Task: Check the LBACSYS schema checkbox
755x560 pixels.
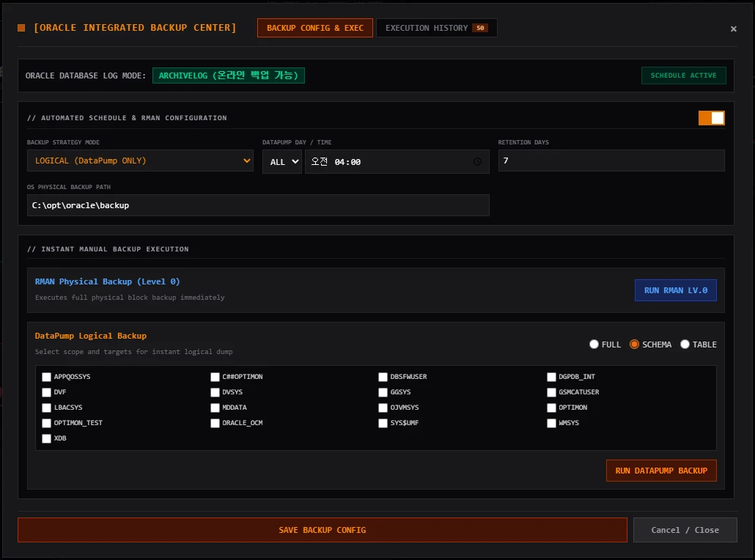Action: click(46, 408)
